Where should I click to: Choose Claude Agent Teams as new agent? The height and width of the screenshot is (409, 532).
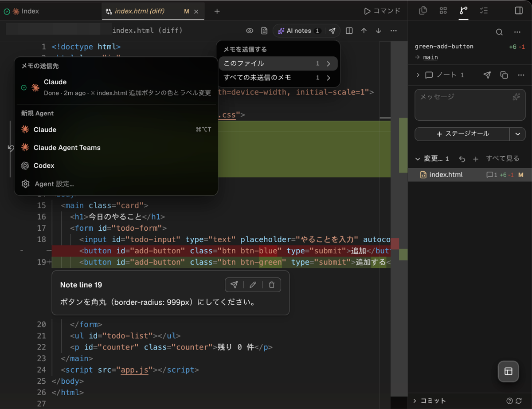click(x=116, y=148)
